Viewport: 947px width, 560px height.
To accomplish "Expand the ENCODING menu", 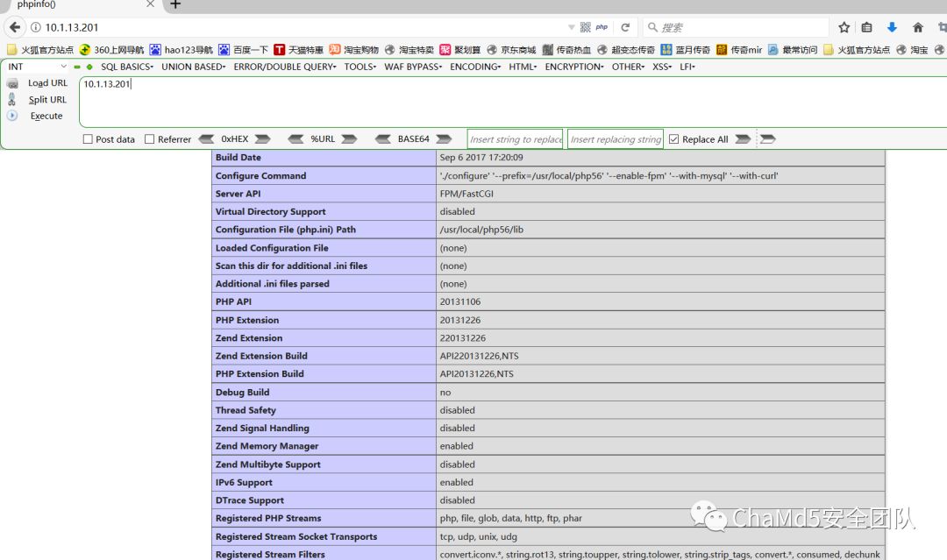I will (x=475, y=67).
